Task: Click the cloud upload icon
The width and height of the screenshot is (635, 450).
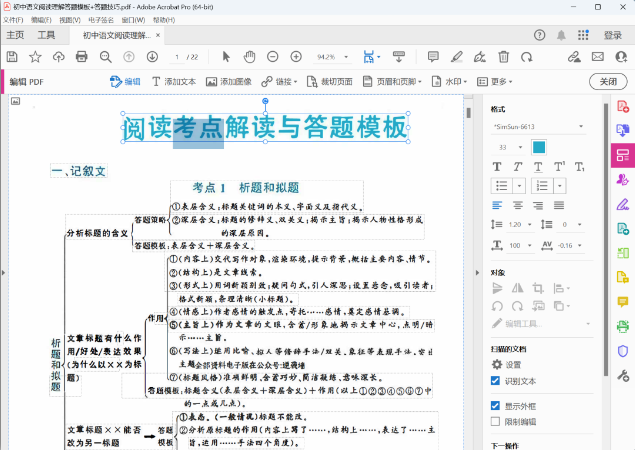Action: tap(59, 57)
